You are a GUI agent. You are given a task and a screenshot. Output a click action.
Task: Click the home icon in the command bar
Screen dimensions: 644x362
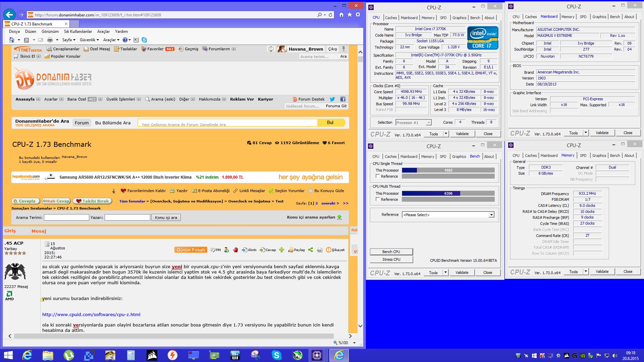point(12,40)
